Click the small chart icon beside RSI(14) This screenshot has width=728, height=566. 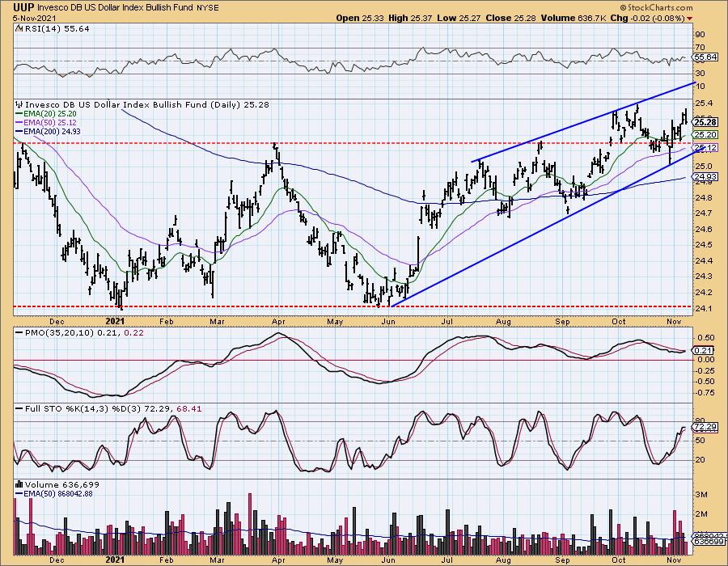click(19, 28)
